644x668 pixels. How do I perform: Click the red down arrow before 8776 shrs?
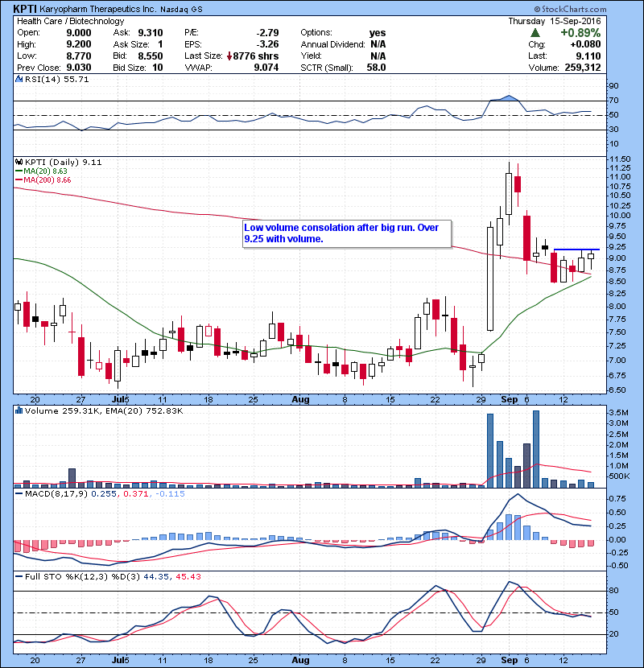coord(229,56)
